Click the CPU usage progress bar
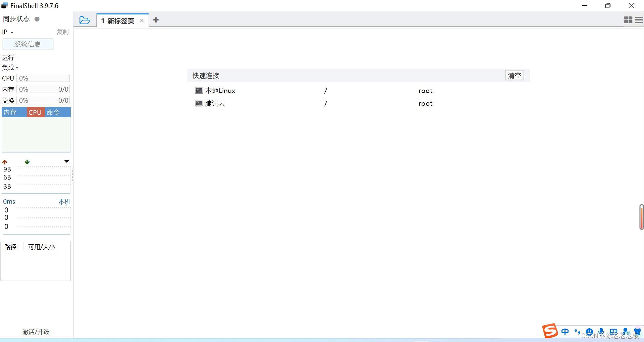The image size is (644, 342). [43, 78]
